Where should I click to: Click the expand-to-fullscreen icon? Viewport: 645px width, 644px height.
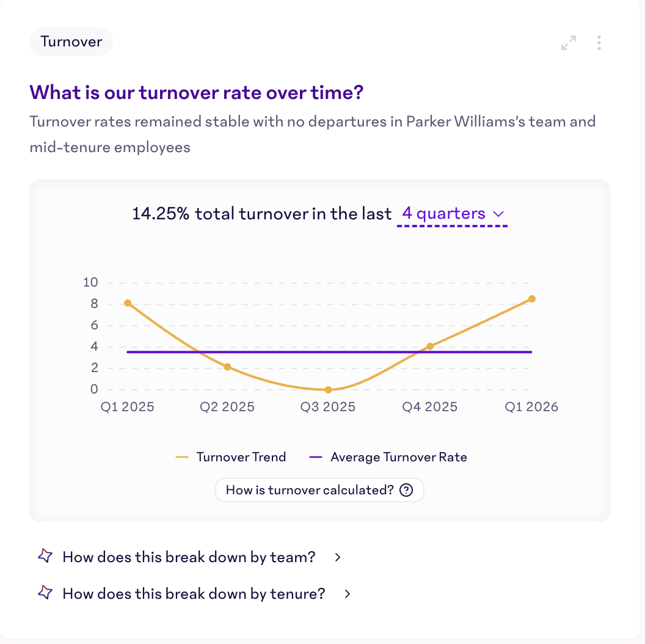click(568, 42)
